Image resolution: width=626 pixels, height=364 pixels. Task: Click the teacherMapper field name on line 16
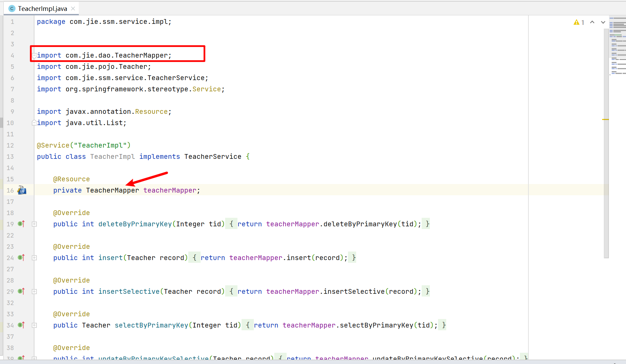170,190
